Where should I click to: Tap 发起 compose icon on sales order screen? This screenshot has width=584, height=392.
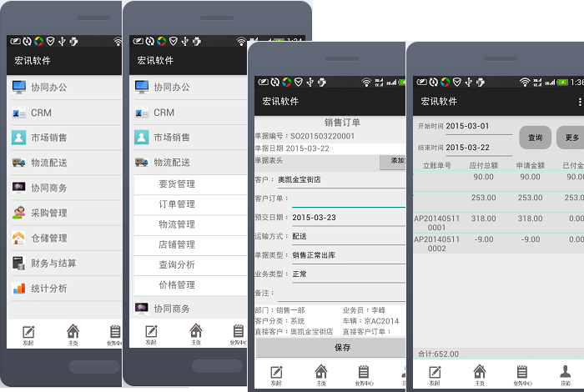[x=276, y=373]
